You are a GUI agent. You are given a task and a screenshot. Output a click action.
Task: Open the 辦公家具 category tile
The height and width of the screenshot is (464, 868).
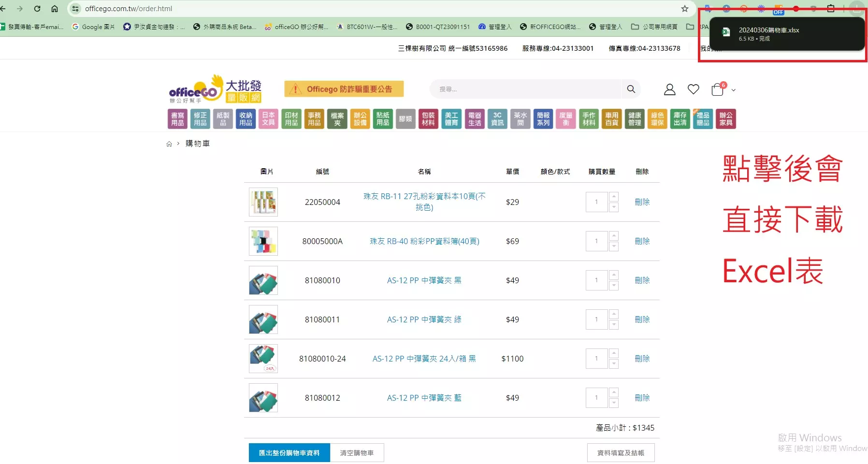[725, 119]
